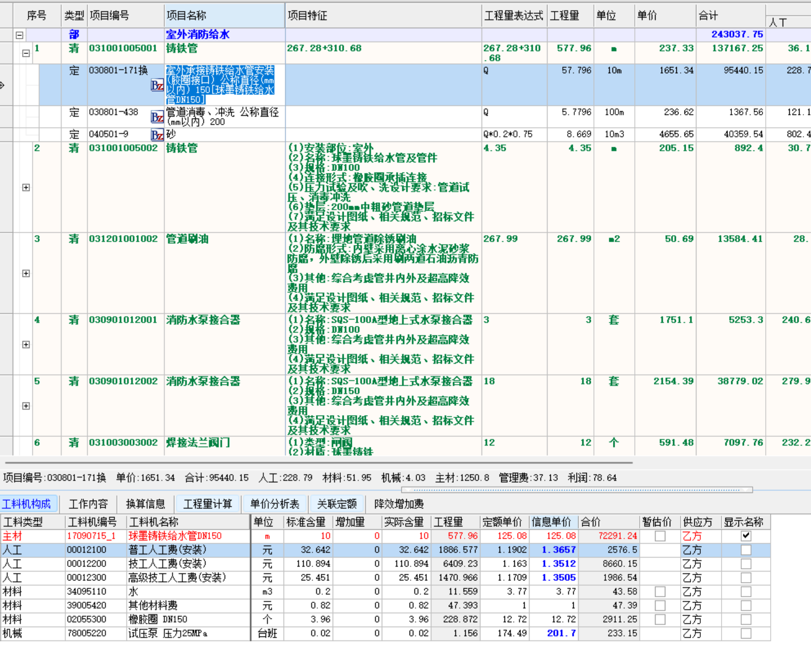Click the 95440.15 total for 030801-171换
Image resolution: width=811 pixels, height=672 pixels.
pyautogui.click(x=743, y=70)
